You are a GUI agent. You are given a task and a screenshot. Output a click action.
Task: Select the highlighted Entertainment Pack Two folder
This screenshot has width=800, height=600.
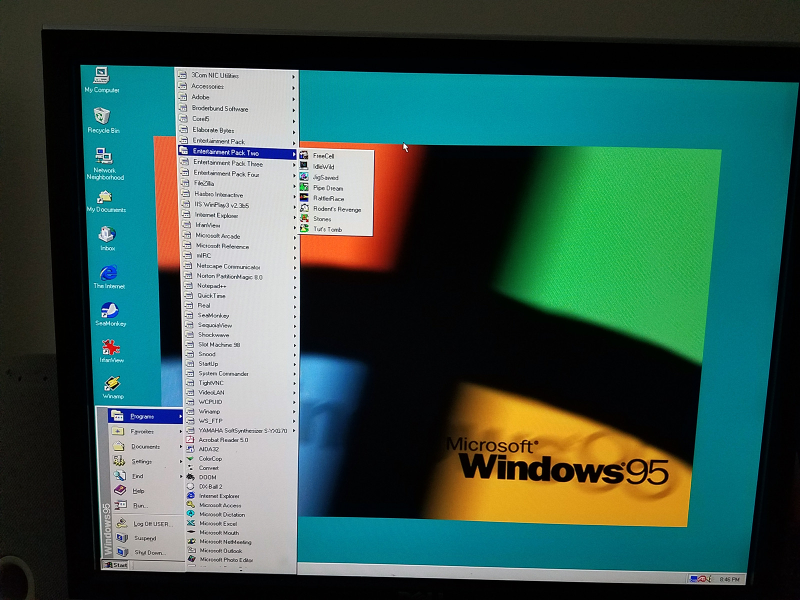tap(238, 152)
